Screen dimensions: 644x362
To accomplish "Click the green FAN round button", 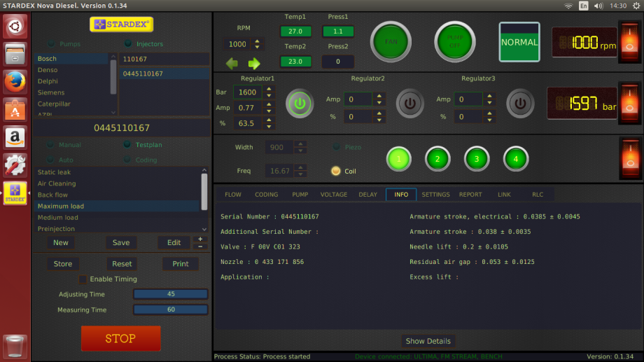I will [x=391, y=42].
